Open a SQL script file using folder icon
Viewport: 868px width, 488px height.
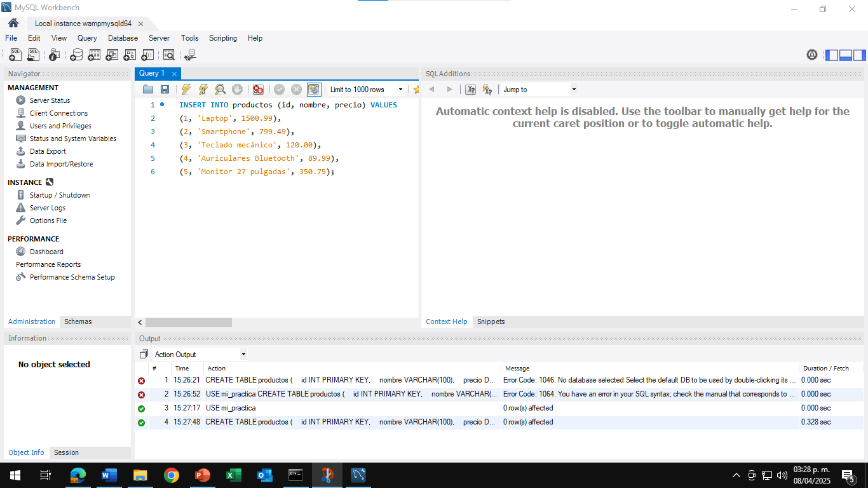148,90
